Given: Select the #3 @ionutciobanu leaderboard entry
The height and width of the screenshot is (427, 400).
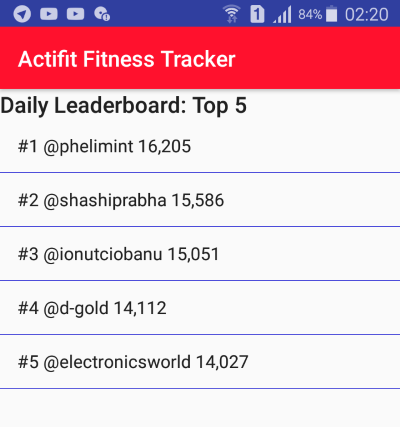Looking at the screenshot, I should point(200,254).
